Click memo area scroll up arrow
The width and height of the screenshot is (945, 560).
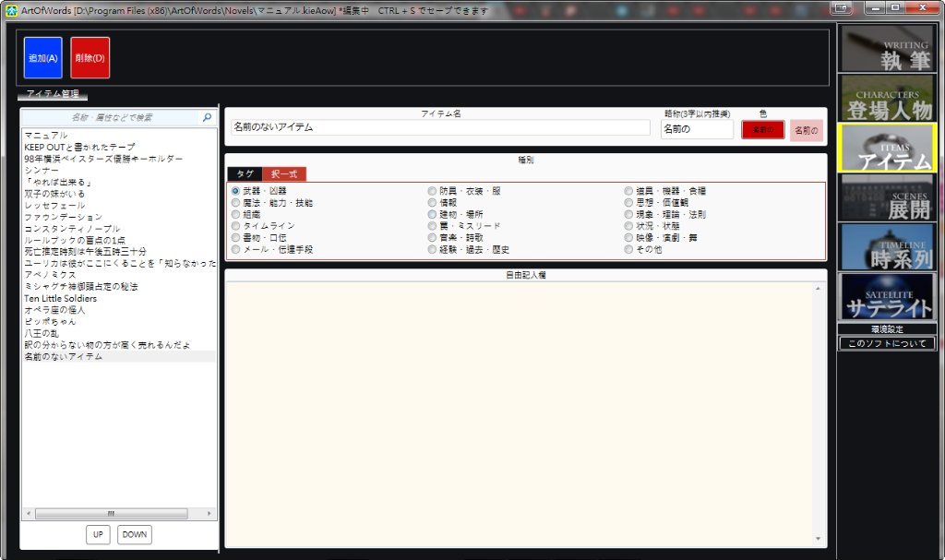[x=818, y=289]
